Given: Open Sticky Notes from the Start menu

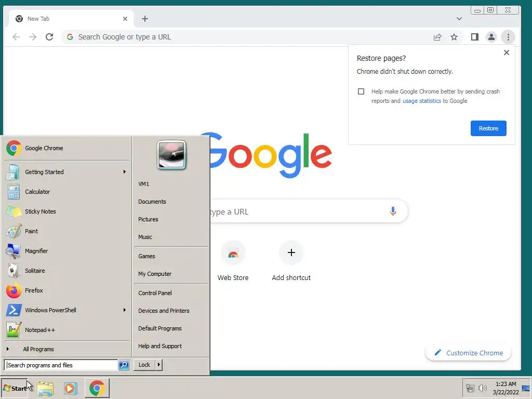Looking at the screenshot, I should (x=67, y=211).
